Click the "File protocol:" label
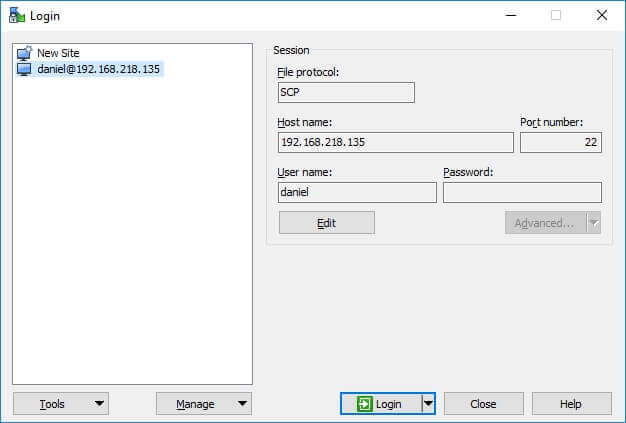The image size is (626, 423). pos(308,72)
